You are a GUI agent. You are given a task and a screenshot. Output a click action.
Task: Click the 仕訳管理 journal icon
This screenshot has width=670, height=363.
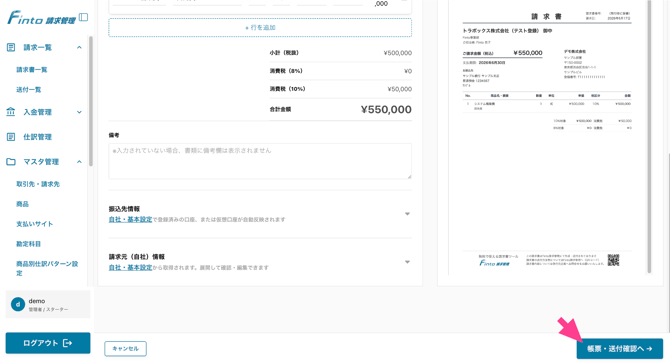[11, 137]
